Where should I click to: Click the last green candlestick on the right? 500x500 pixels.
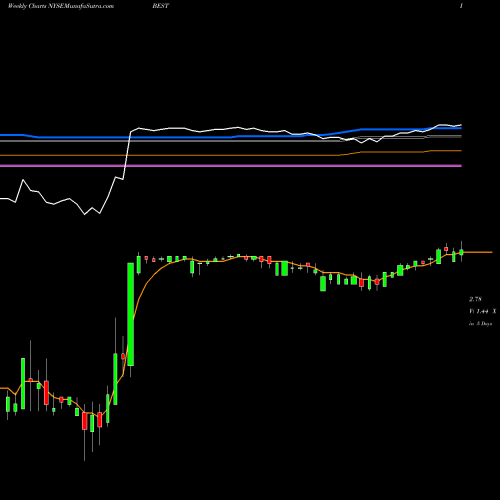461,252
